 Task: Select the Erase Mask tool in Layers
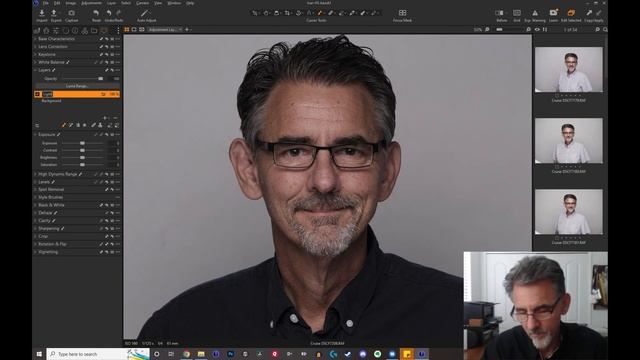[x=71, y=125]
